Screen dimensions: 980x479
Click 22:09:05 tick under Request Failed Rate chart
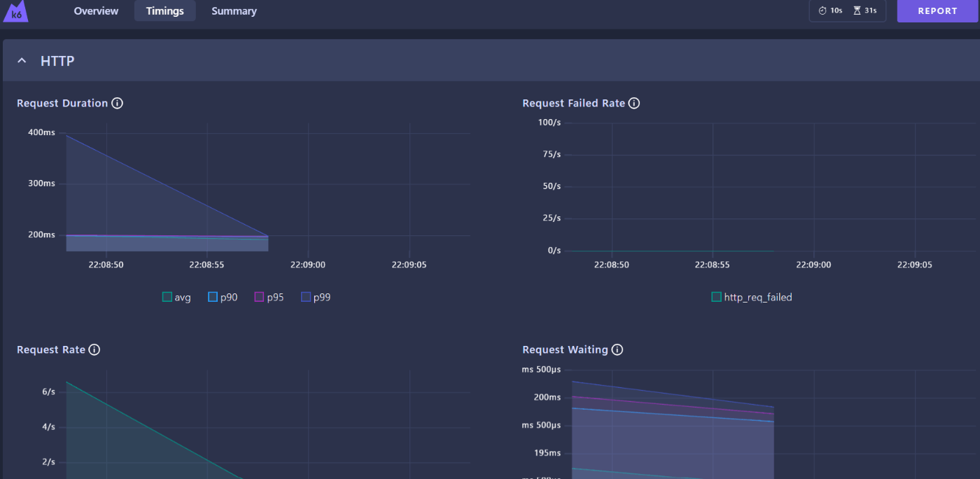915,265
